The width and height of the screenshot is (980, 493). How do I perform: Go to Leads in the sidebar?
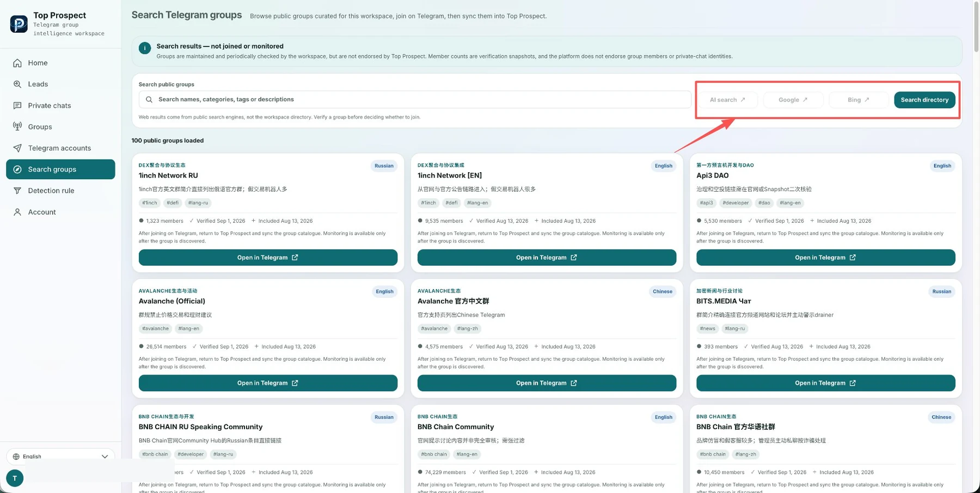(60, 84)
